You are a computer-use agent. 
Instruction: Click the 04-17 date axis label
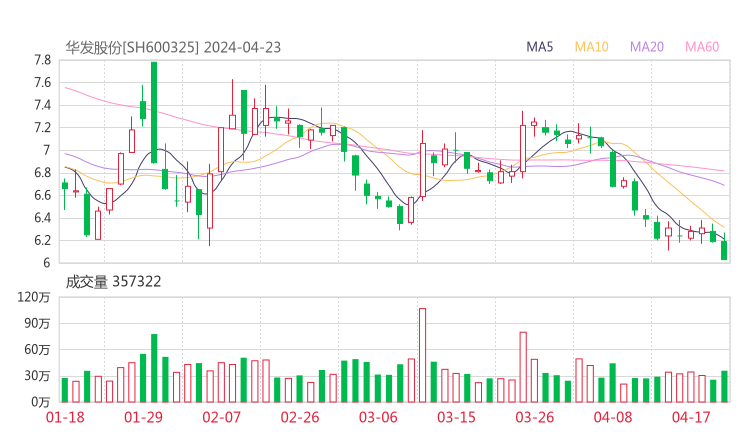click(691, 417)
